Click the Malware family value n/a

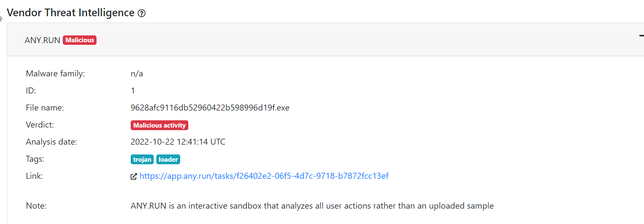137,73
